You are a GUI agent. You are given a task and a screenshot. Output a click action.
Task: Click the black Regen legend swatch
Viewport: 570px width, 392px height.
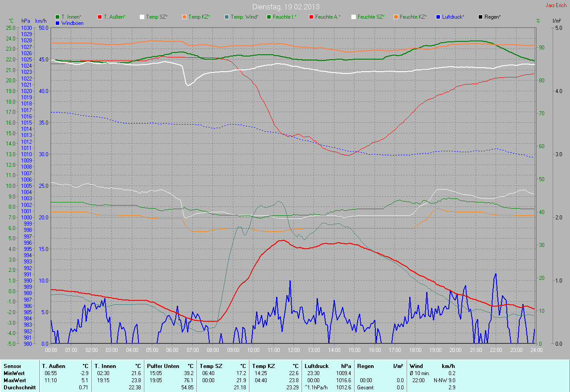(x=480, y=17)
